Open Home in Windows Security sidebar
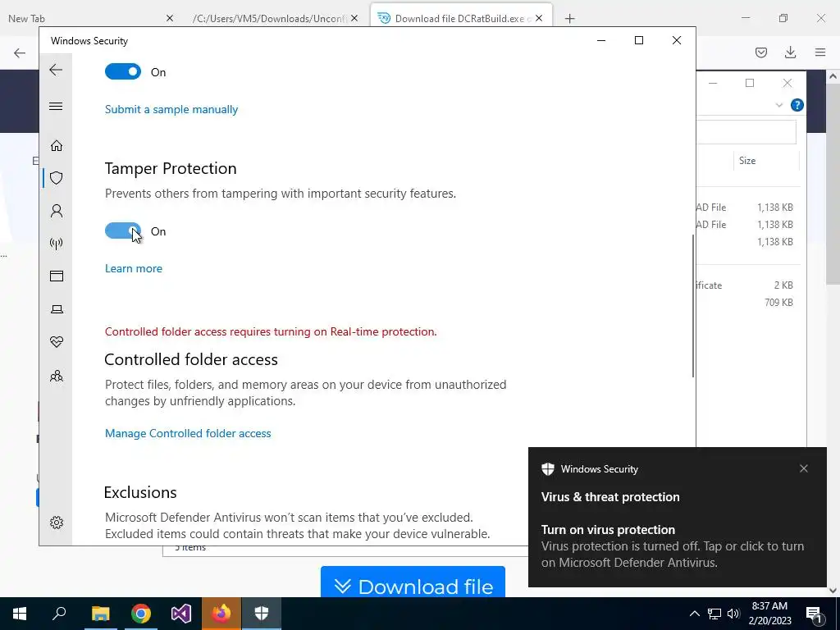The width and height of the screenshot is (840, 630). tap(57, 146)
